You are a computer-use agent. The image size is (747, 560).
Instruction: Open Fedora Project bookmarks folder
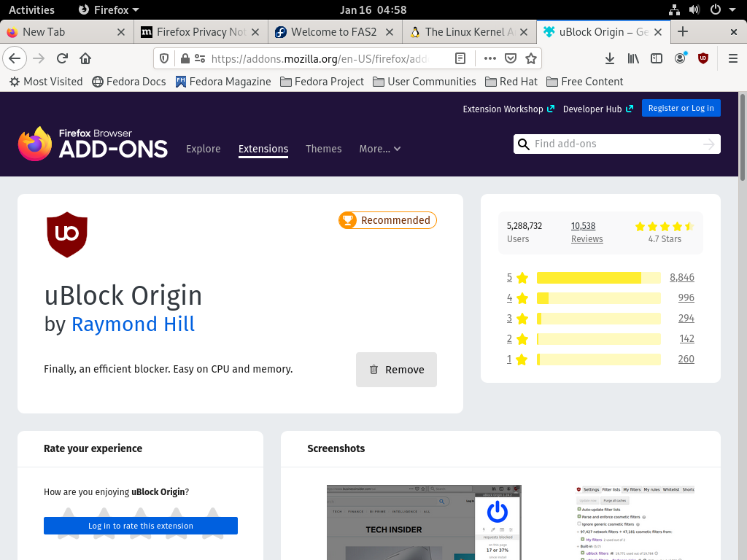tap(322, 82)
